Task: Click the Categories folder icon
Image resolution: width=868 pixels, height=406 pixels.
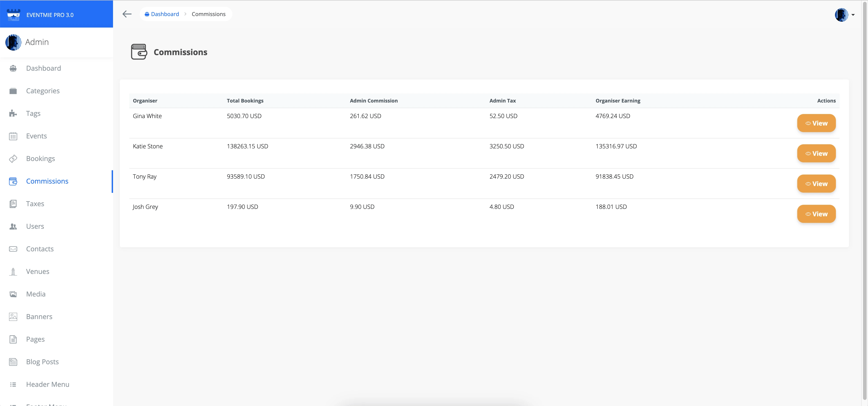Action: point(13,91)
